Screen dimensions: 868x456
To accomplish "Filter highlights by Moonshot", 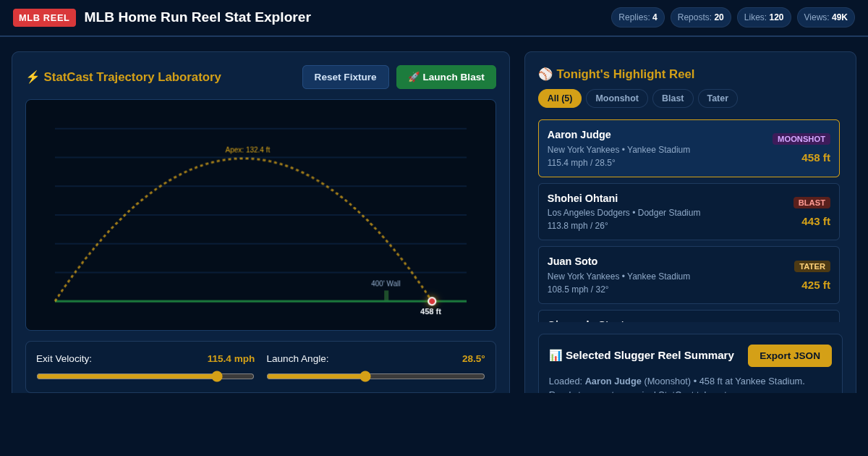I will 617,98.
